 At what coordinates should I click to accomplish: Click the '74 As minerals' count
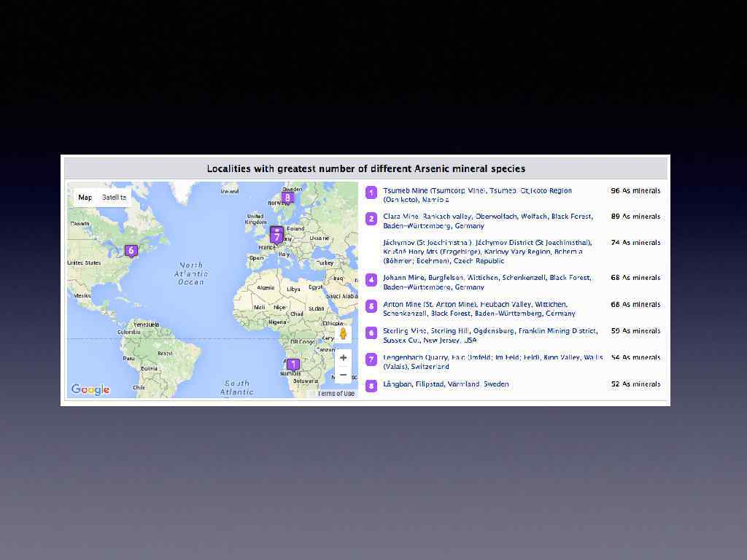coord(635,242)
